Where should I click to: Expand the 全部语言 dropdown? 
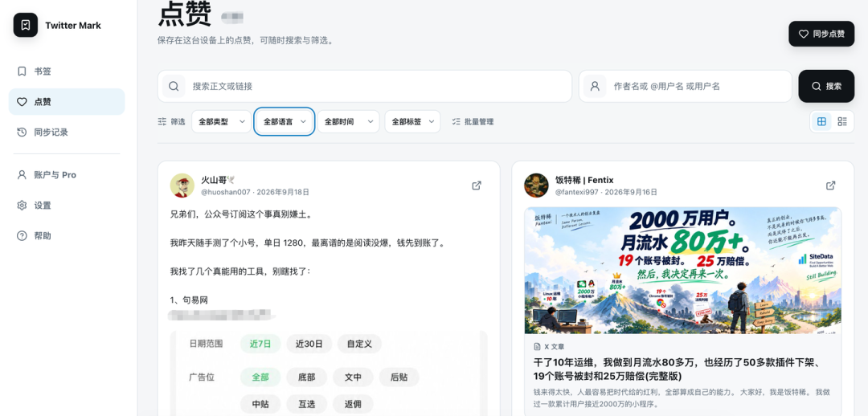pyautogui.click(x=285, y=122)
